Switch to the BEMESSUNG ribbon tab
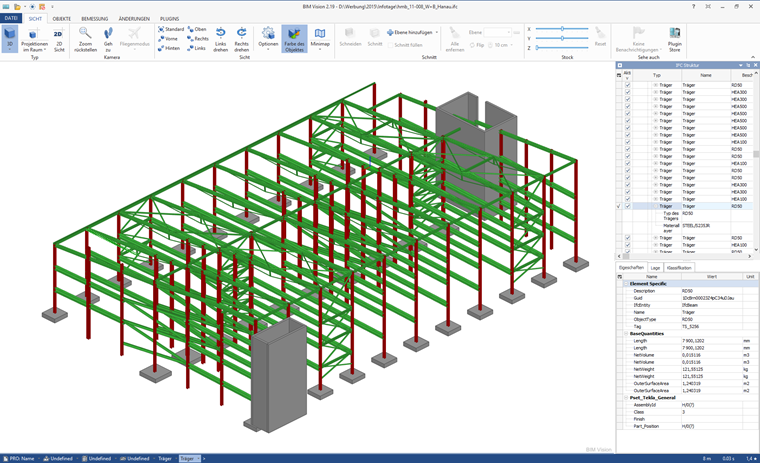Viewport: 760px width, 463px height. click(x=95, y=18)
